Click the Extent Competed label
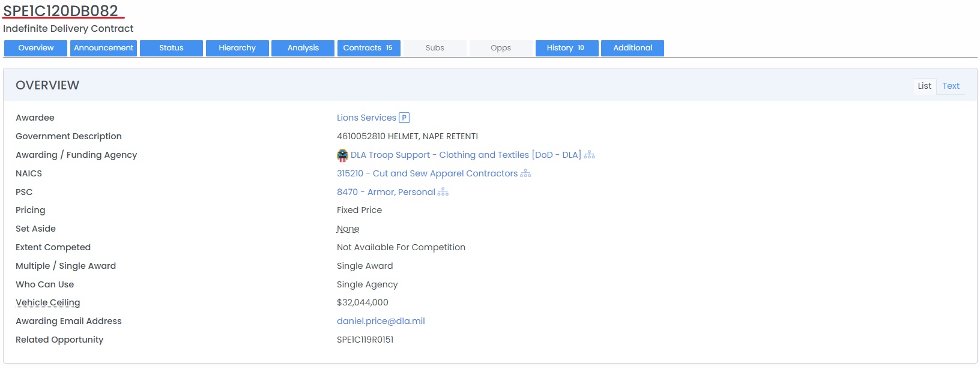Image resolution: width=980 pixels, height=369 pixels. pos(53,247)
